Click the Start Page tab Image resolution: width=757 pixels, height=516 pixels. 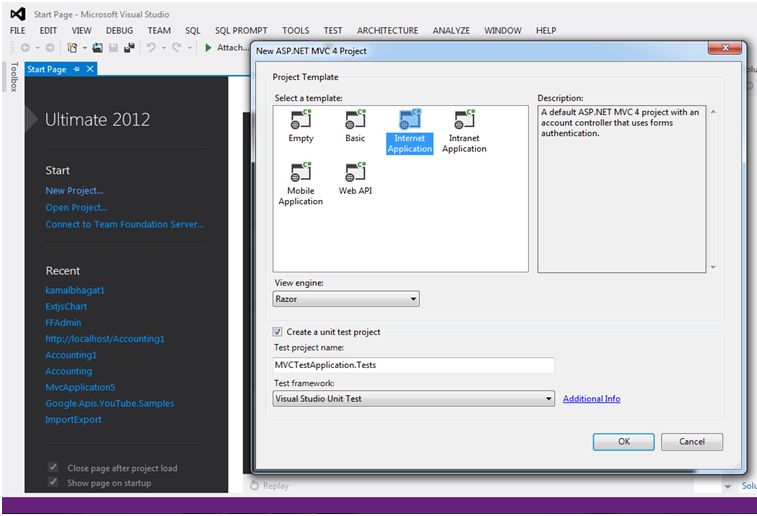pos(47,69)
